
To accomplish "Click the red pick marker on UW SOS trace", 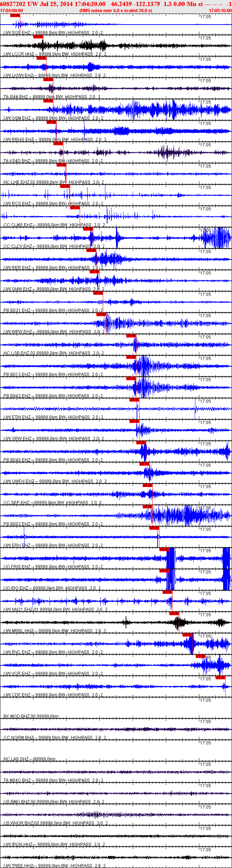I will tap(15, 15).
